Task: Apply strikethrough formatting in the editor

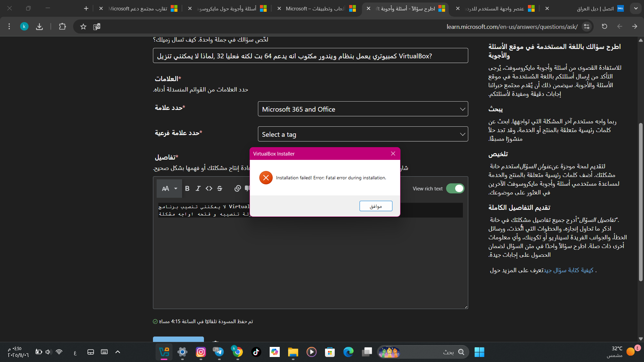Action: pyautogui.click(x=220, y=188)
